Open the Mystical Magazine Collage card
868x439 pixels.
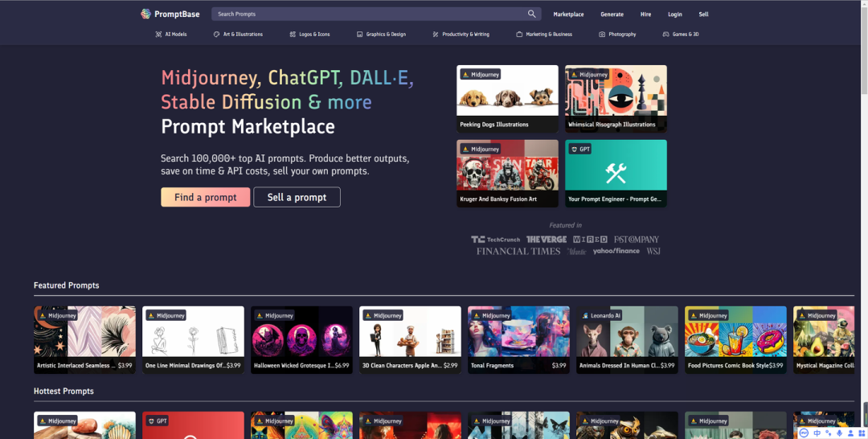pyautogui.click(x=824, y=340)
